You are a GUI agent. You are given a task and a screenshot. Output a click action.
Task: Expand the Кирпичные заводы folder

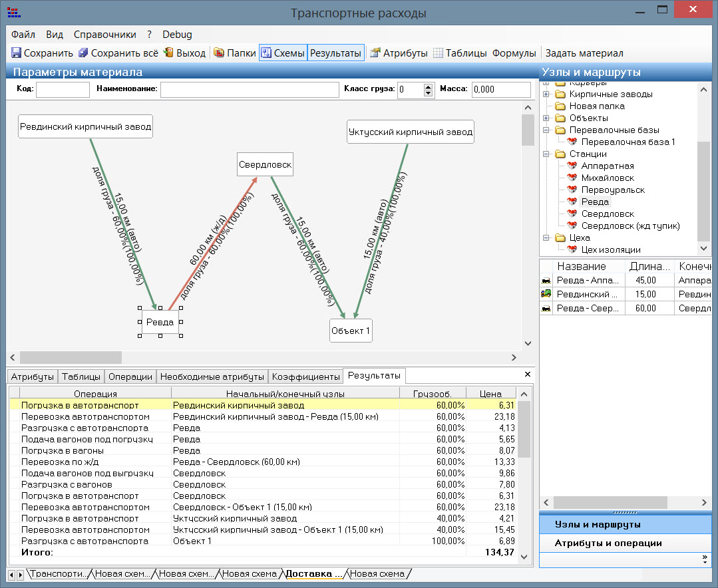(x=546, y=94)
